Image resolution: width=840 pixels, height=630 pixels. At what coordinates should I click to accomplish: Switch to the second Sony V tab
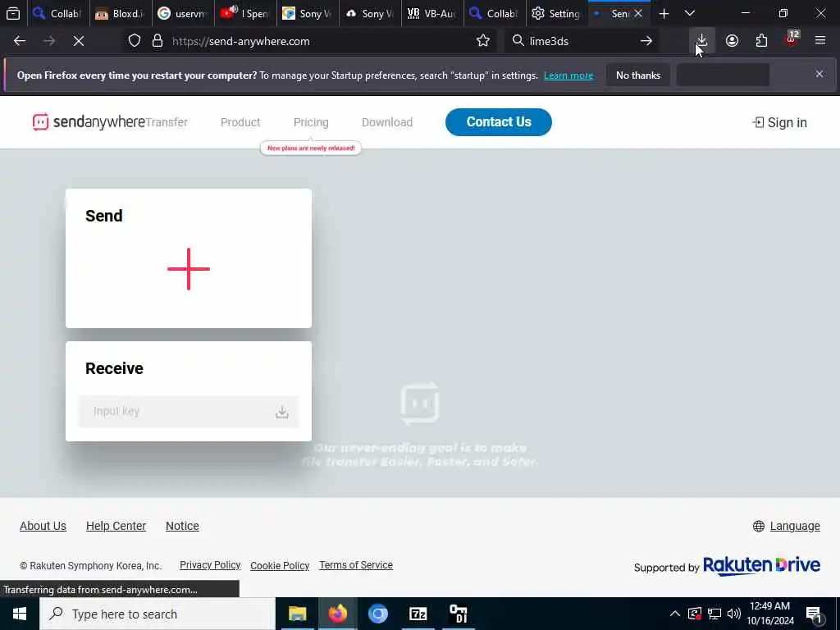[370, 13]
